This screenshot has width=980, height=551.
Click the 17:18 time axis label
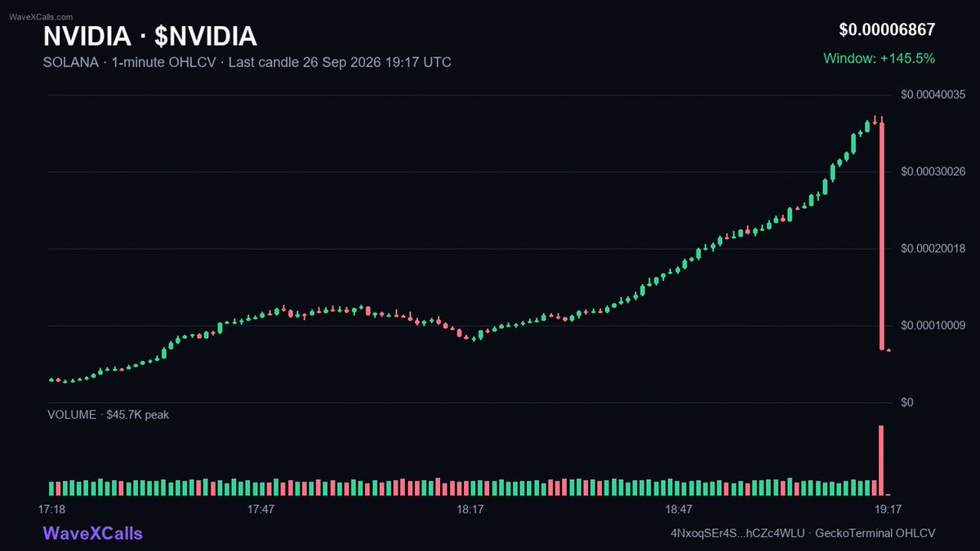coord(51,509)
